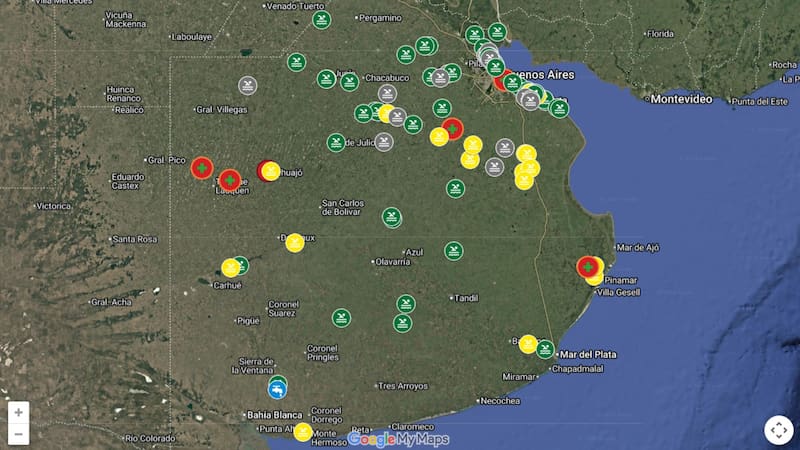The width and height of the screenshot is (800, 450).
Task: Click the green marker east of San Carlos de Bolívar
Action: click(392, 216)
